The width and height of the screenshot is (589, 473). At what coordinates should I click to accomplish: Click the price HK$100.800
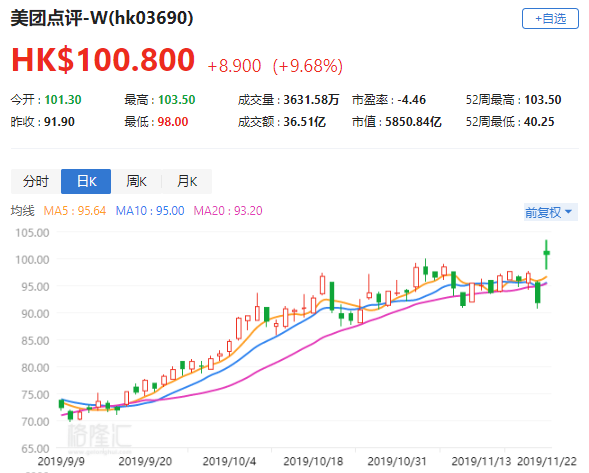click(x=103, y=59)
